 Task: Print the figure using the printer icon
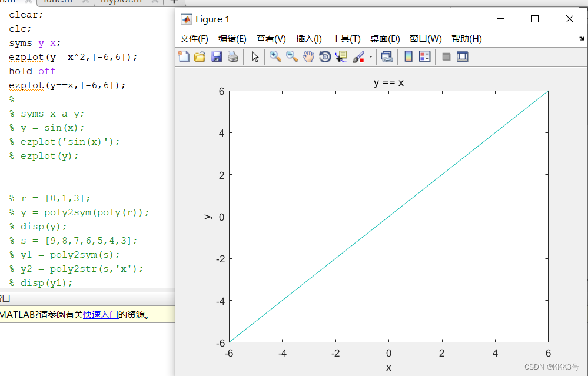(233, 56)
